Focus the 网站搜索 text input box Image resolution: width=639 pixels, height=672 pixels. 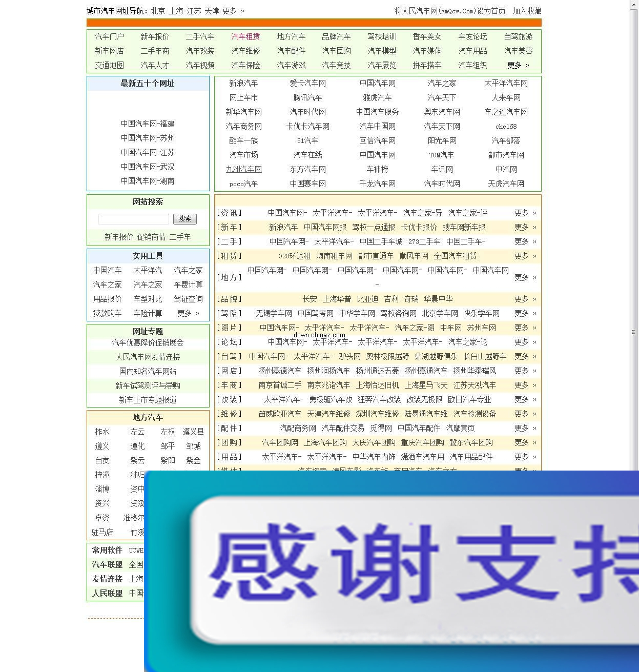[x=134, y=219]
